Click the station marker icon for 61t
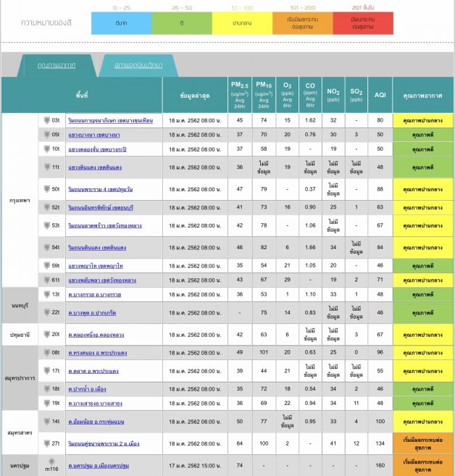 tap(47, 280)
